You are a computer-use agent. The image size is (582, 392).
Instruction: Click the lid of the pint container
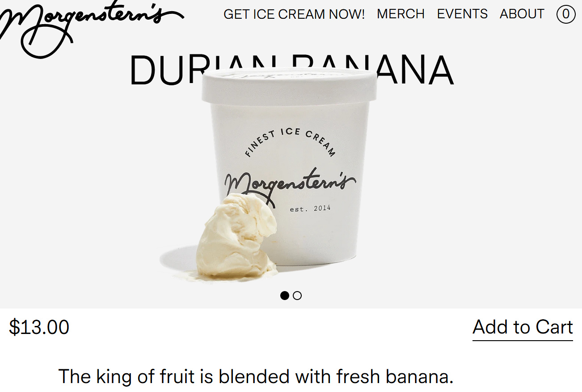(289, 86)
